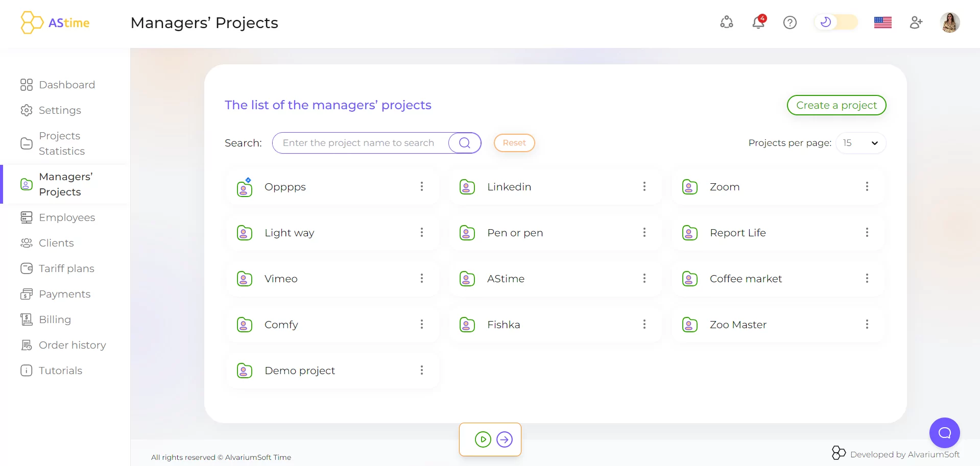This screenshot has height=466, width=980.
Task: Click the search magnifier icon
Action: (x=464, y=143)
